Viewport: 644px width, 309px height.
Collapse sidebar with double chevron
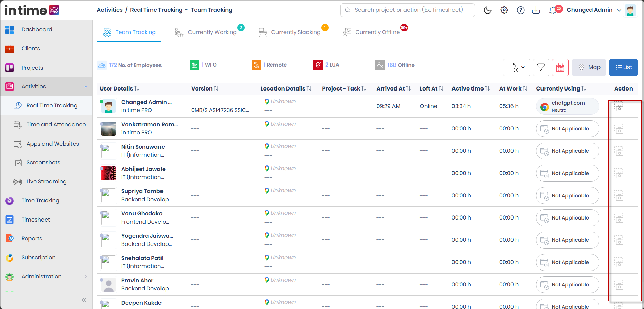(84, 300)
